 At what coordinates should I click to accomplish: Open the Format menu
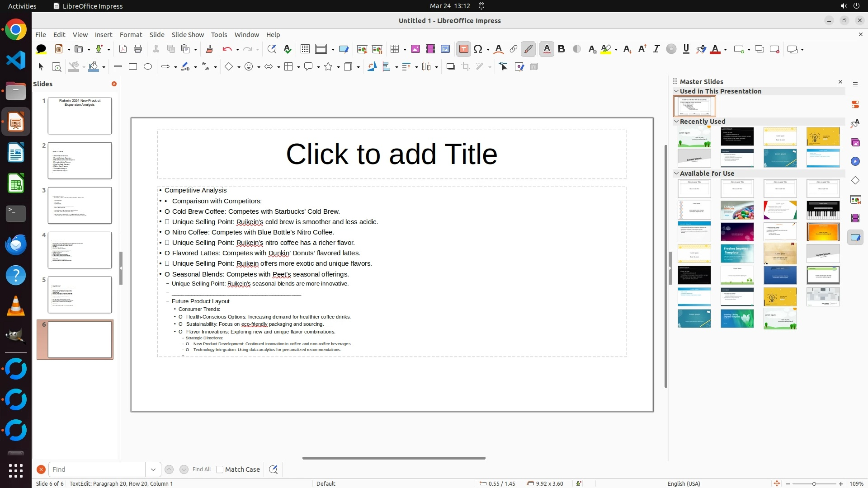click(131, 35)
